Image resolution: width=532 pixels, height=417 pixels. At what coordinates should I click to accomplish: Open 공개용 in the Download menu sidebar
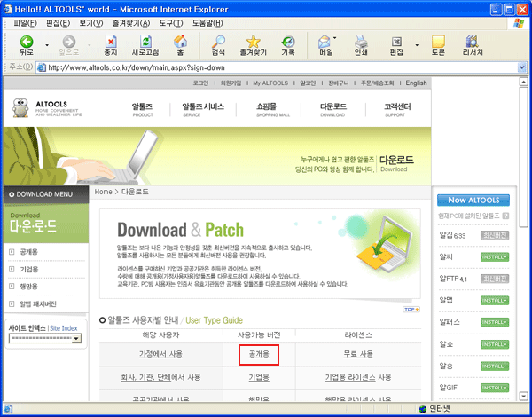tap(29, 252)
